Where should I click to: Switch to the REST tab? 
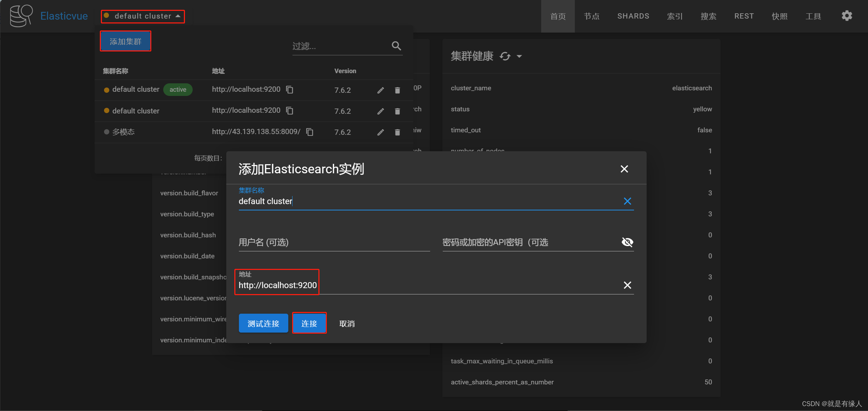coord(744,16)
